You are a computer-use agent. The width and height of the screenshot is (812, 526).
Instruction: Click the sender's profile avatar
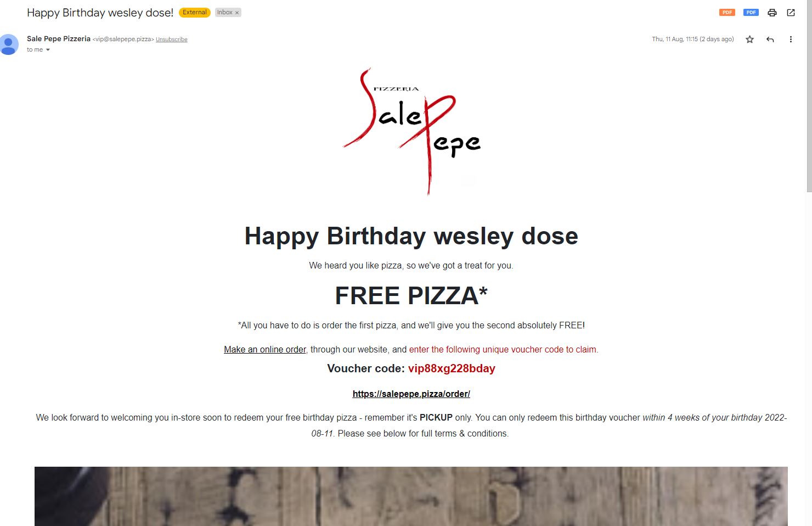[x=9, y=44]
